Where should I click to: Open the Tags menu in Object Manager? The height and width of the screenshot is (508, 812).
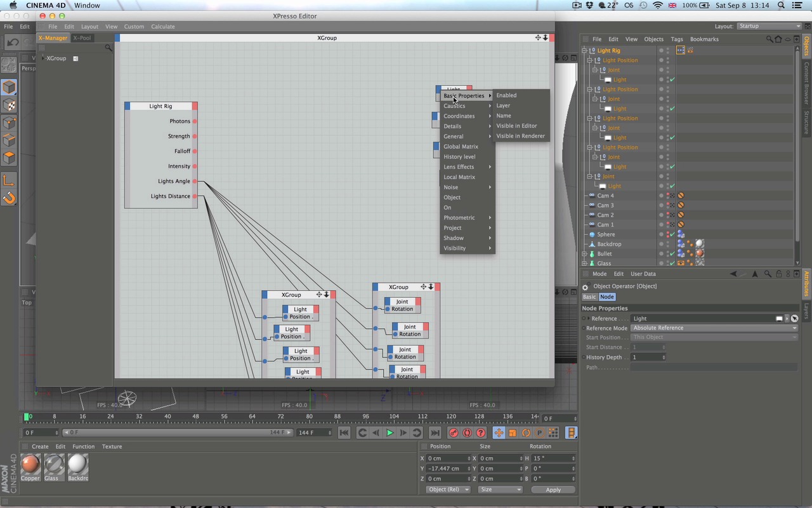click(x=677, y=39)
